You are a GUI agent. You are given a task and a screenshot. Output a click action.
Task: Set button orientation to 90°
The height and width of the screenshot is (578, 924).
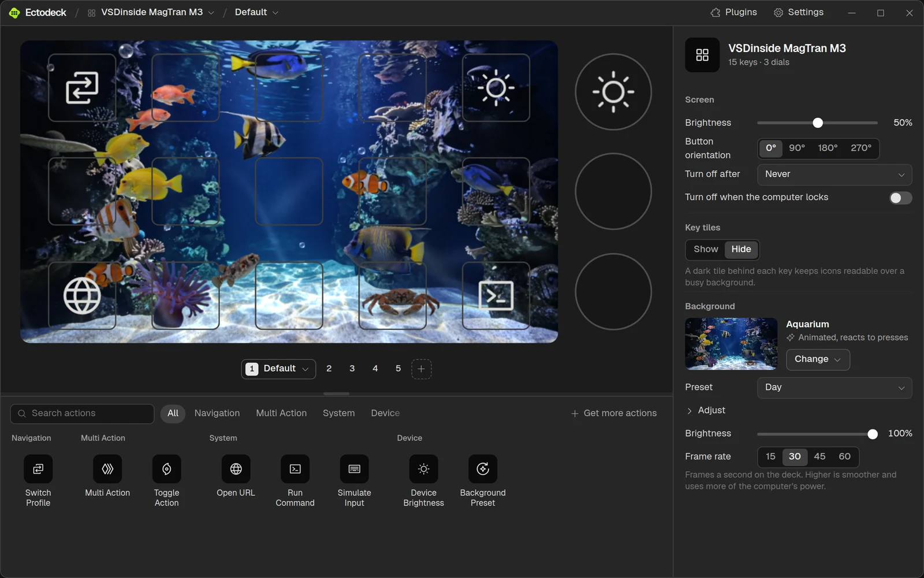(797, 148)
